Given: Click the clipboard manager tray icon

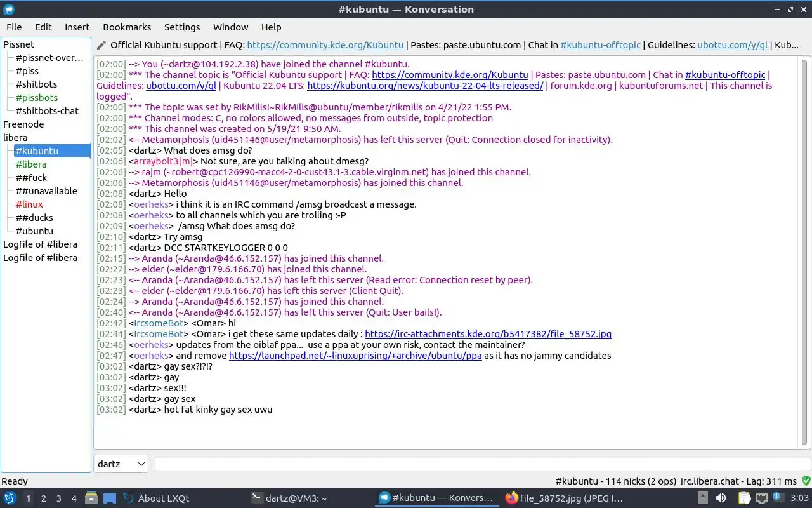Looking at the screenshot, I should click(x=745, y=498).
